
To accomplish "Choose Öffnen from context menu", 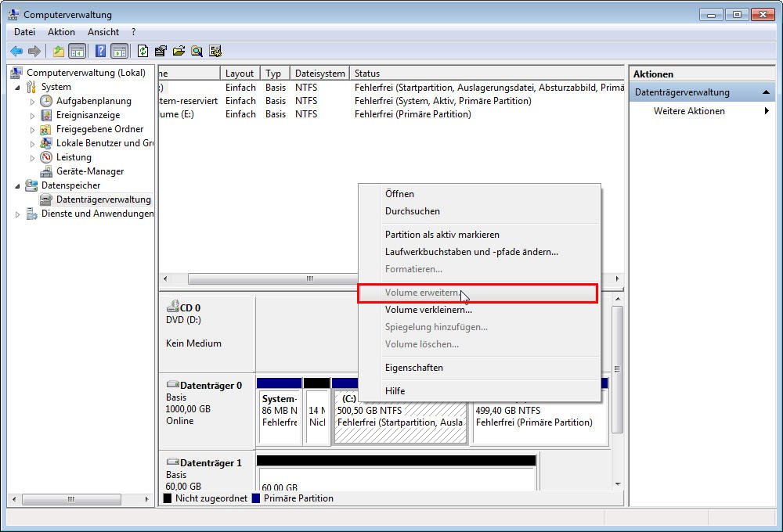I will (479, 194).
